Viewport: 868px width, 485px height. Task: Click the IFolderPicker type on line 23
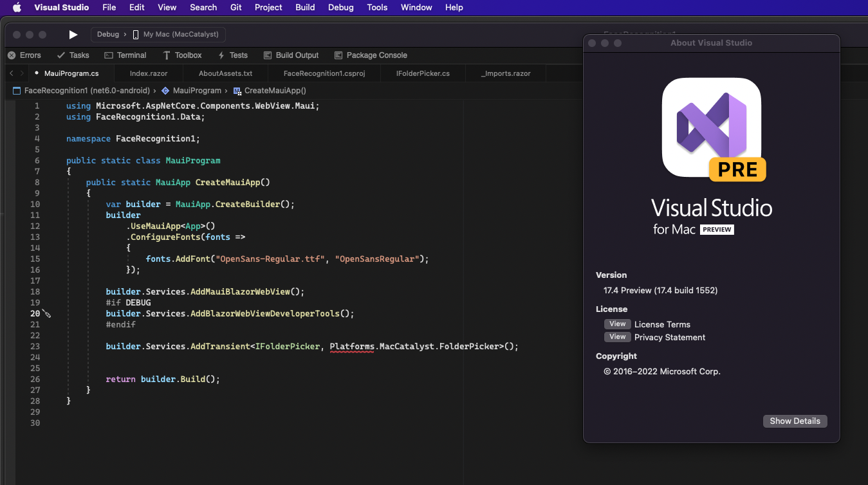288,347
